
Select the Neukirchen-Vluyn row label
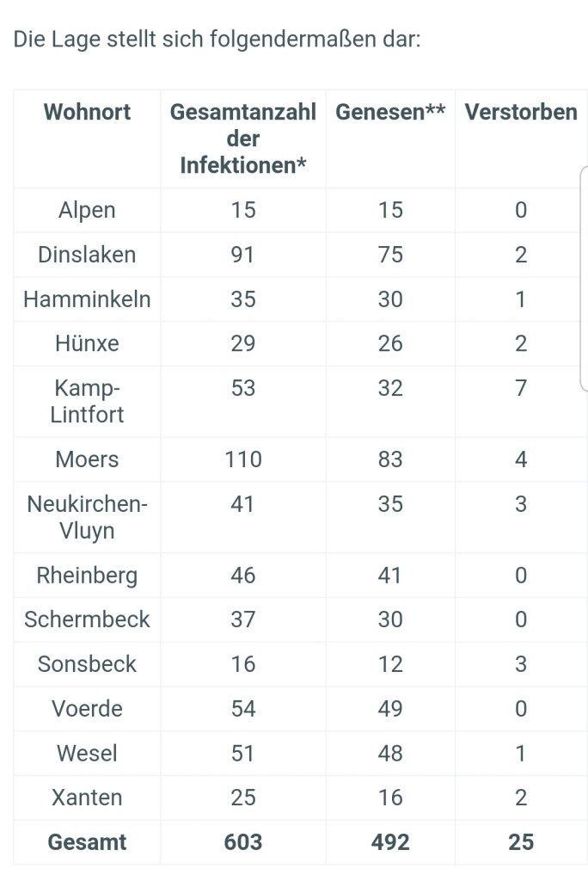(x=87, y=517)
